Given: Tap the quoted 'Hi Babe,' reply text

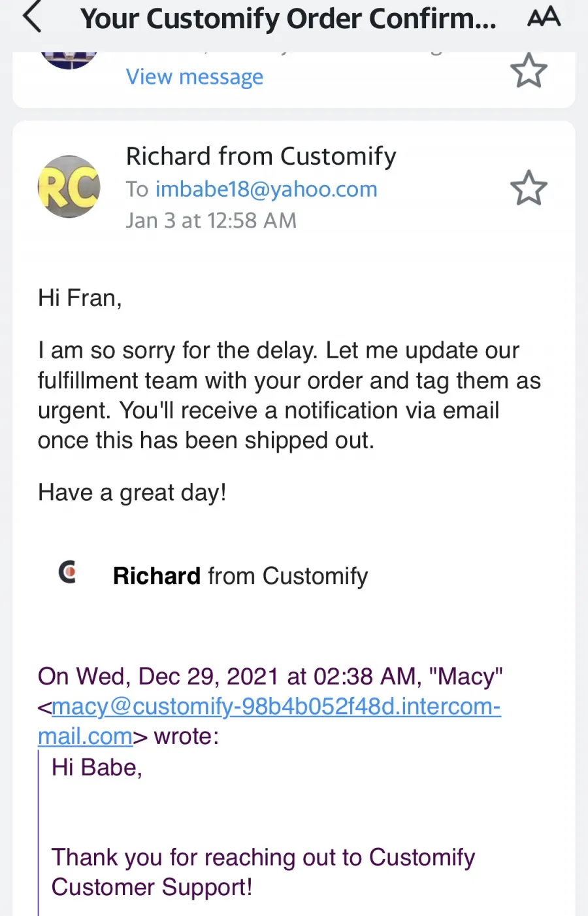Looking at the screenshot, I should pos(97,768).
